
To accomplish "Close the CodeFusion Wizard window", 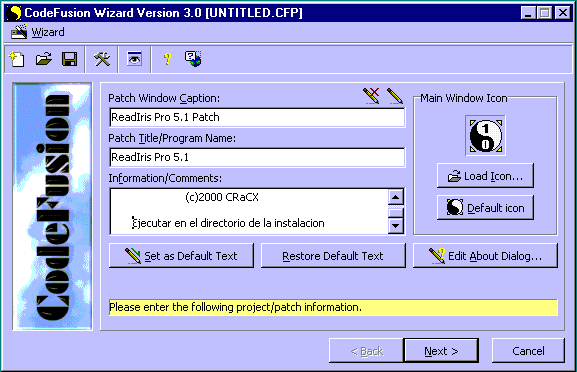I will tap(563, 13).
